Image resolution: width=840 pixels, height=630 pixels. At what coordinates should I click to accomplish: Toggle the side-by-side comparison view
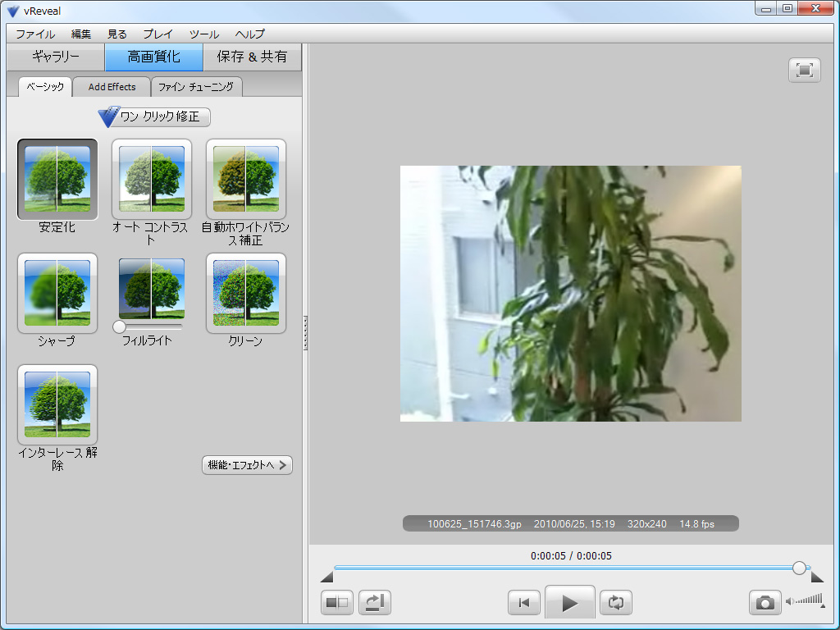coord(336,601)
